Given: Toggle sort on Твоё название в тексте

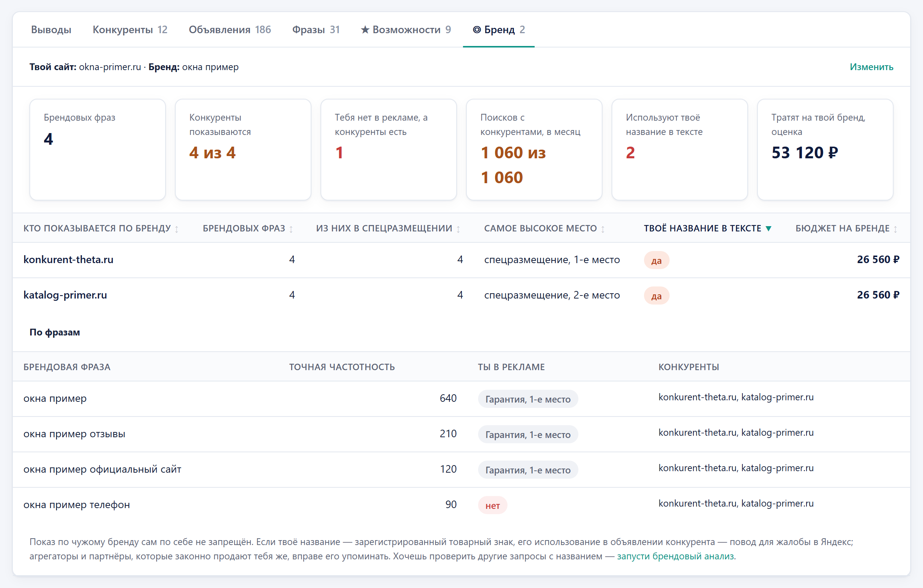Looking at the screenshot, I should tap(707, 228).
